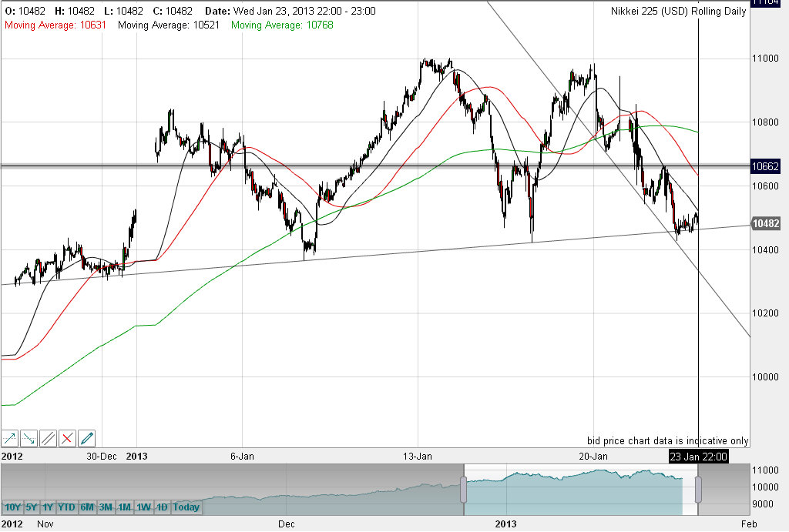Screen dimensions: 789x532
Task: Click the Date Wed Jan 23, 2013 readout
Action: pyautogui.click(x=290, y=11)
